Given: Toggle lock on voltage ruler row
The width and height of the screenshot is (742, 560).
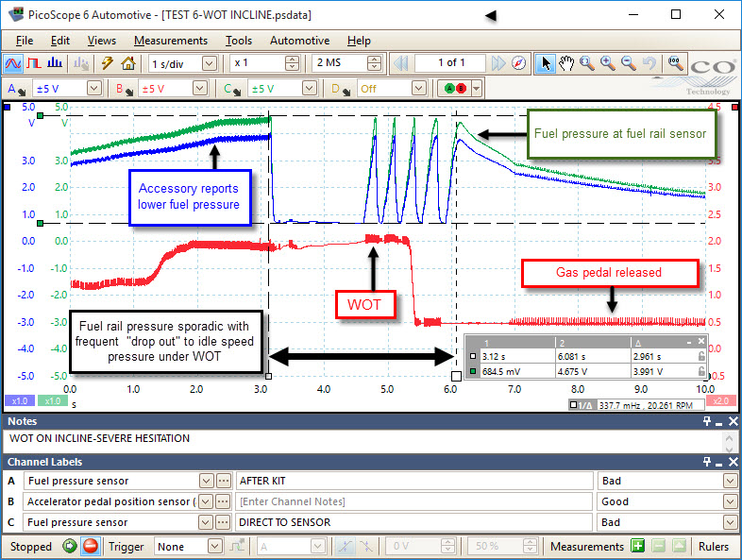Looking at the screenshot, I should [701, 371].
